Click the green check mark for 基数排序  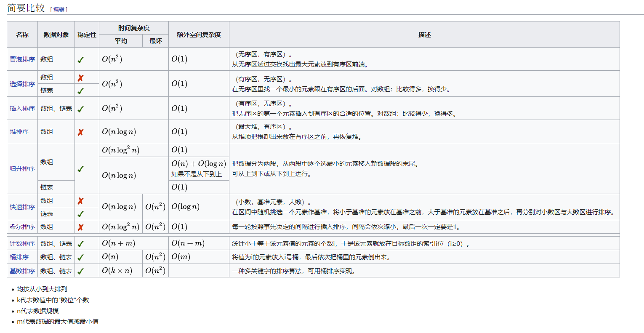(x=80, y=271)
